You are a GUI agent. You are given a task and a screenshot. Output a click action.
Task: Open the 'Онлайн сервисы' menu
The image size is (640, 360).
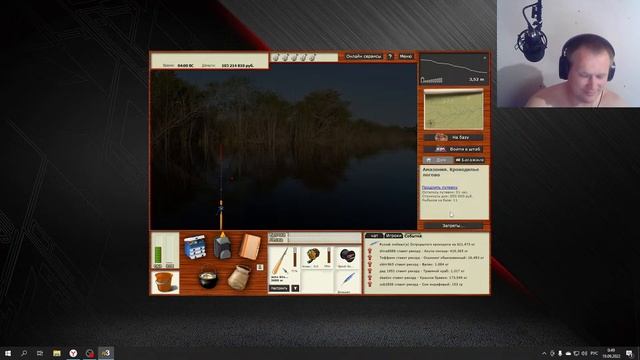[364, 56]
